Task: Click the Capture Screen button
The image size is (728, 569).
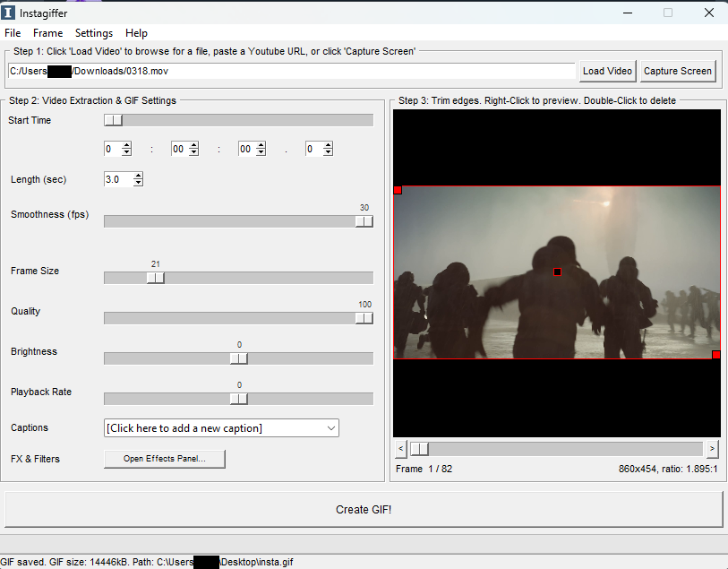Action: (x=677, y=71)
